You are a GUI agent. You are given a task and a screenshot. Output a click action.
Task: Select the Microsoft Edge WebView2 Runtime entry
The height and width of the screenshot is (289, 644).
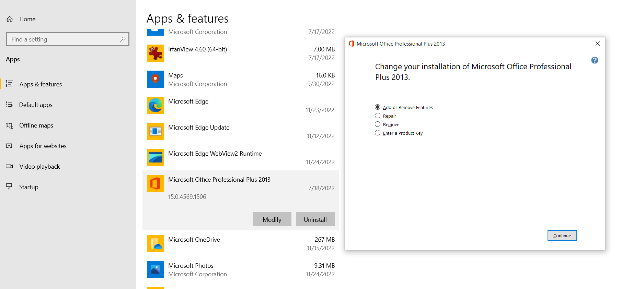[241, 157]
